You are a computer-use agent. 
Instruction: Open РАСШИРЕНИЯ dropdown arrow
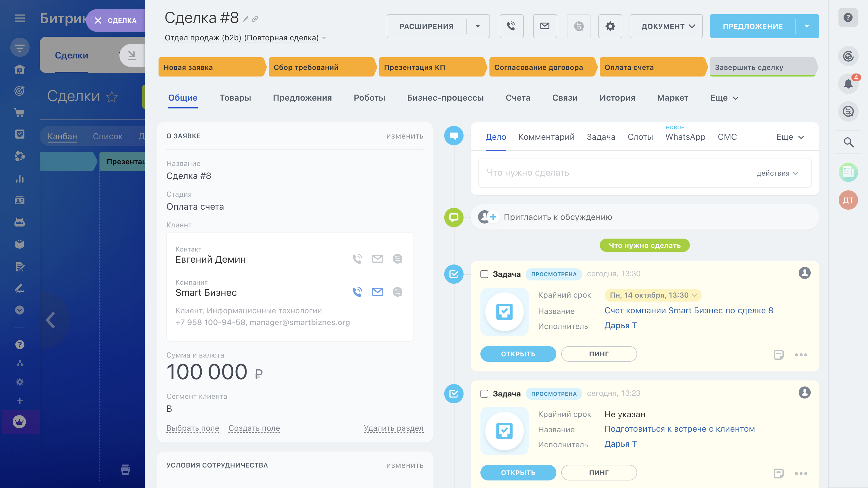click(x=477, y=26)
